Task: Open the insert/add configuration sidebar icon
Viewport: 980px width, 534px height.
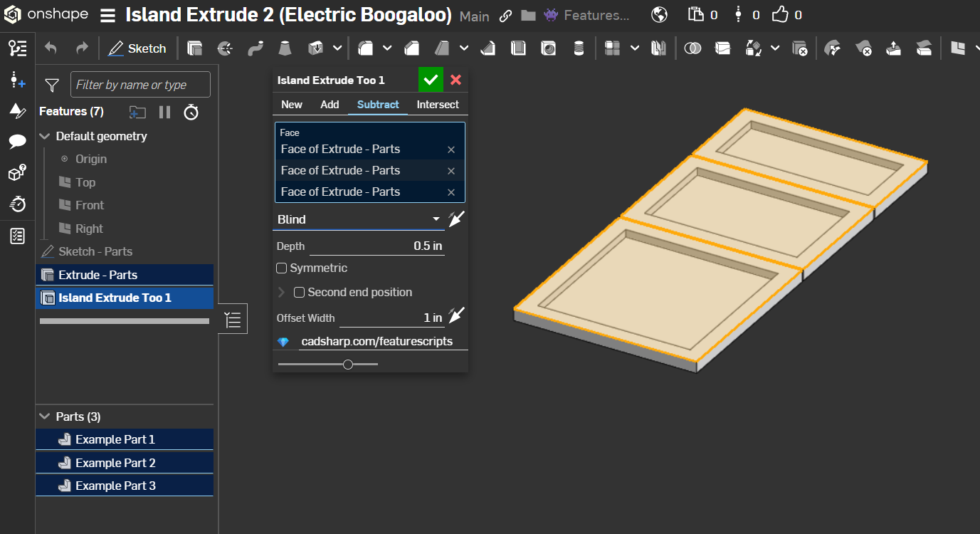Action: (18, 80)
